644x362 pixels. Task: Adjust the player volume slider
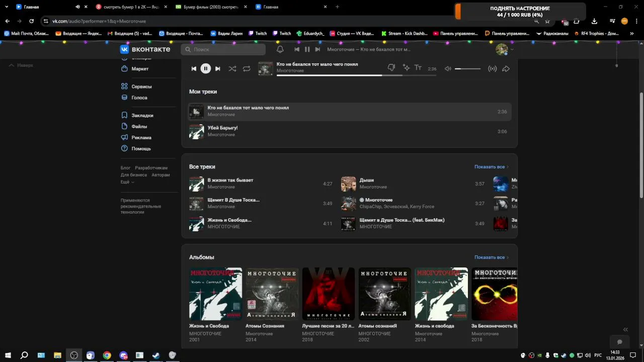(x=467, y=68)
